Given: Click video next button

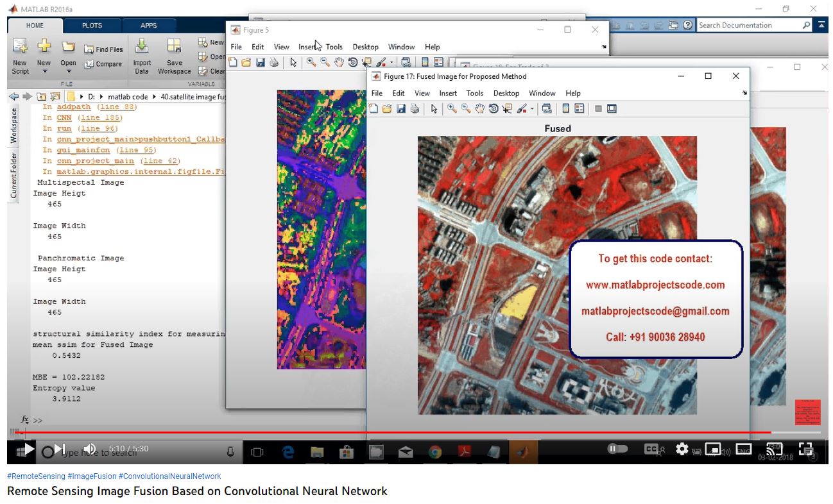Looking at the screenshot, I should pyautogui.click(x=59, y=449).
